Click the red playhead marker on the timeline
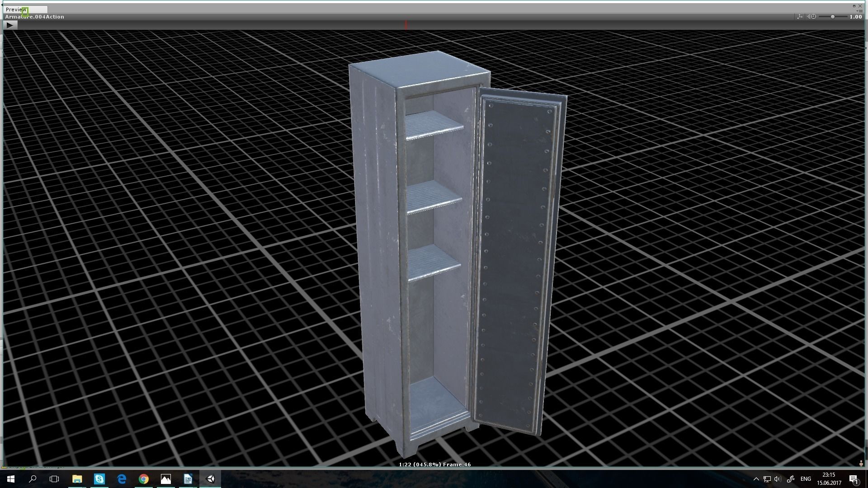Screen dimensions: 868x488 406,25
